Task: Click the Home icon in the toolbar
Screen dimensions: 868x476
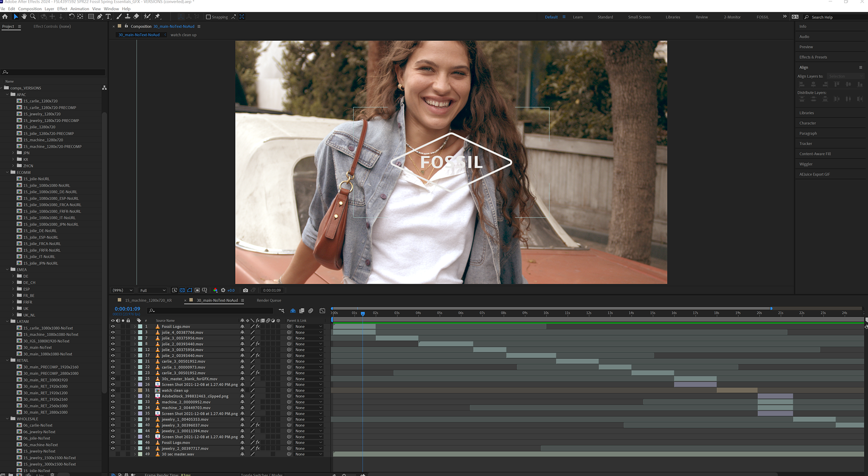Action: click(5, 17)
